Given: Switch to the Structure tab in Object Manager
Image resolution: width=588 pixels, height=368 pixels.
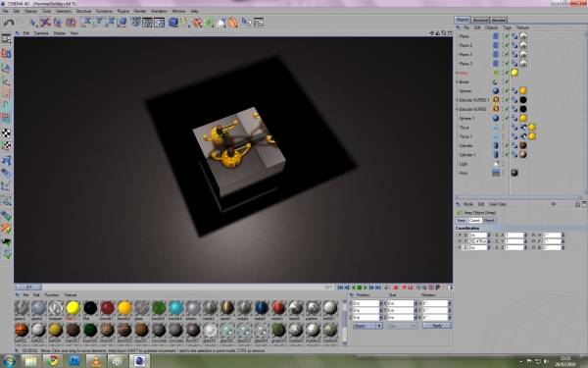Looking at the screenshot, I should click(x=480, y=20).
